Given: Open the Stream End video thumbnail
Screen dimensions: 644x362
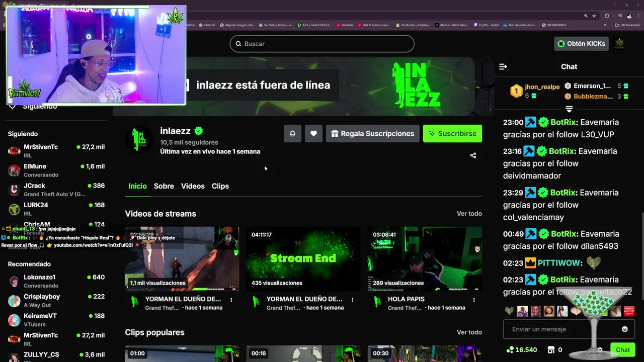Looking at the screenshot, I should 303,259.
